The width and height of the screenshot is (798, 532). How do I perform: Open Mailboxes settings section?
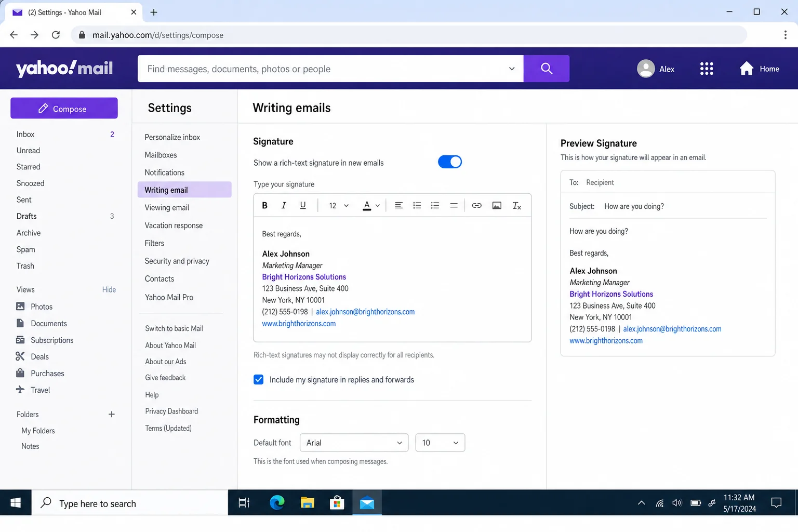pos(161,155)
